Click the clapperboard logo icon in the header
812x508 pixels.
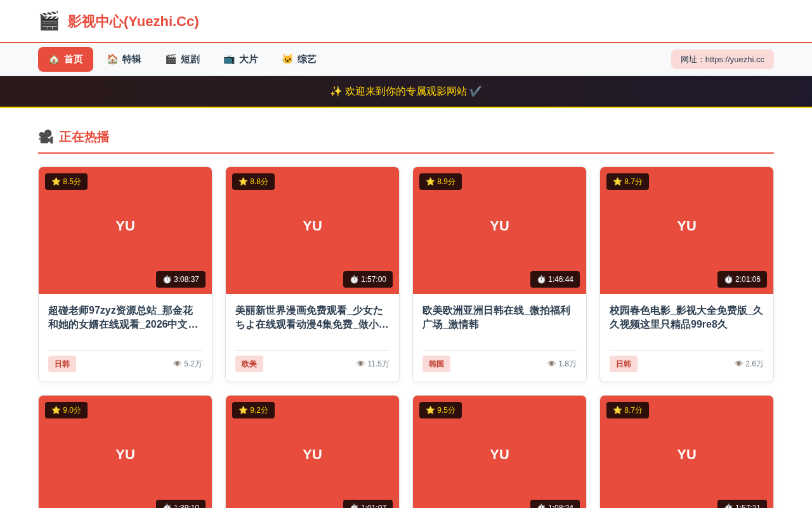pyautogui.click(x=49, y=21)
